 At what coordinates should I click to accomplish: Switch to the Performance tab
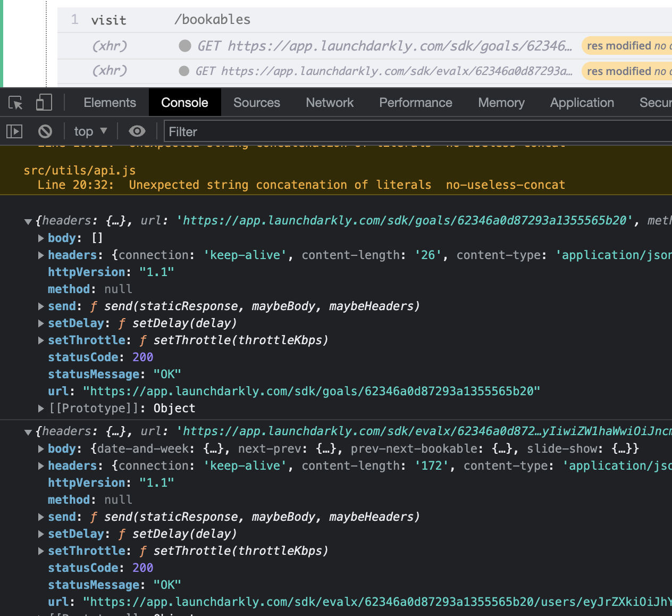pyautogui.click(x=416, y=103)
